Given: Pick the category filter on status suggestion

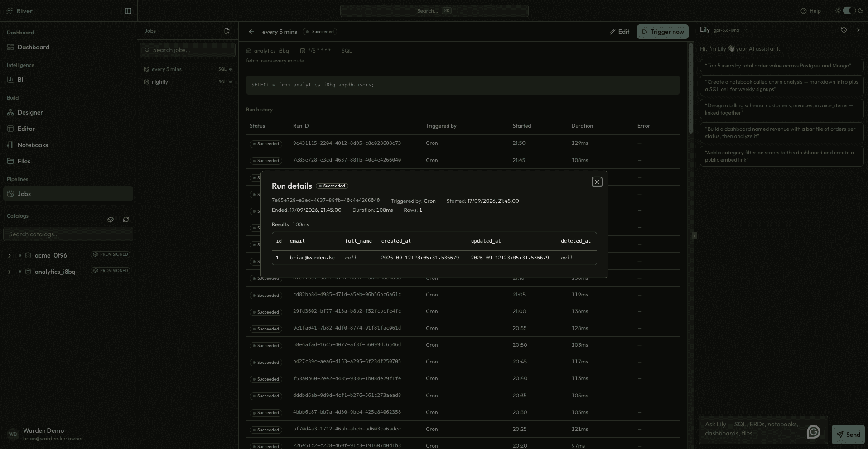Looking at the screenshot, I should point(781,156).
